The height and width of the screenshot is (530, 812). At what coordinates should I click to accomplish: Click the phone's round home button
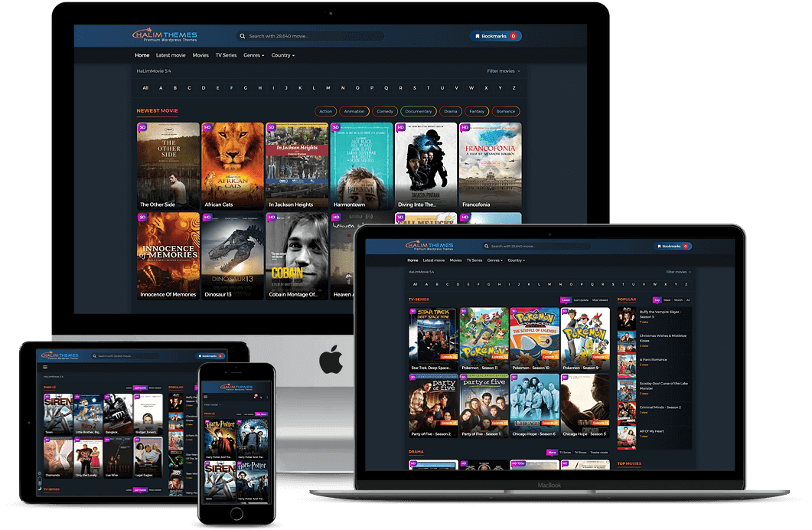[x=236, y=513]
